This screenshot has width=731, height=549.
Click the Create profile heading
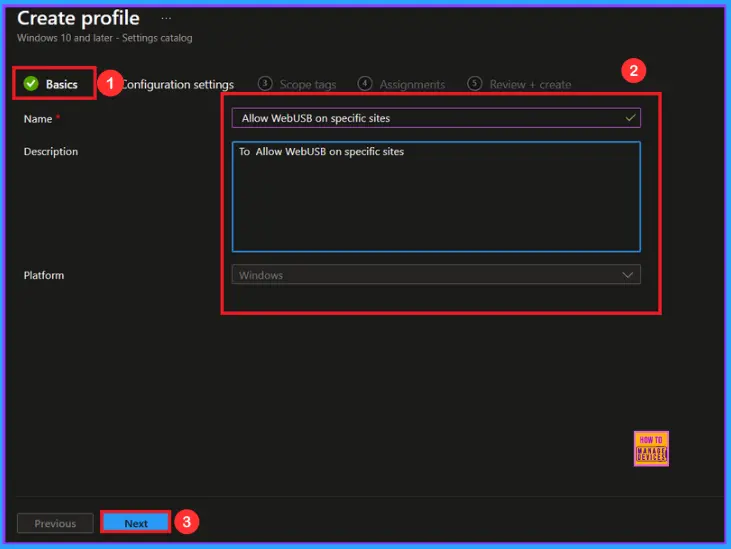[78, 18]
